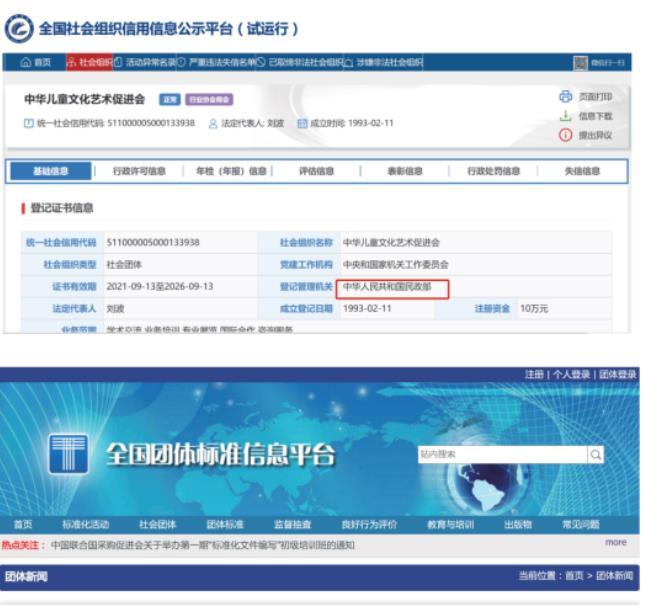Click the table cell 1993-02-11 for 成立登记日期
The height and width of the screenshot is (610, 645).
click(367, 308)
